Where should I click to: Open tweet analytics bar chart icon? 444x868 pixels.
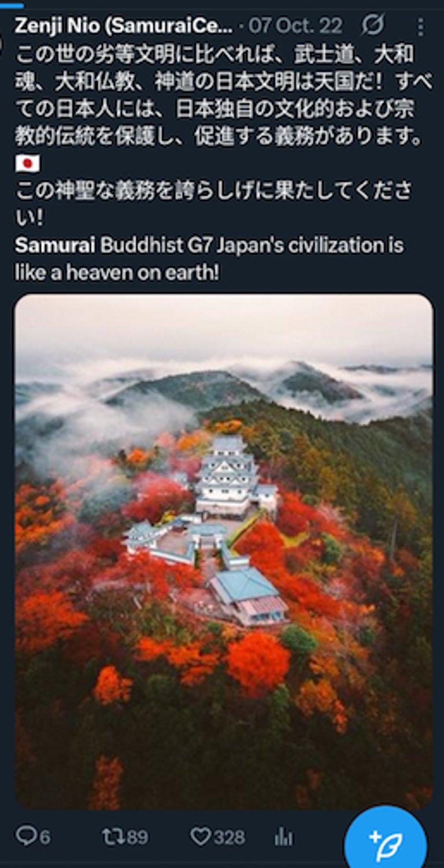283,836
